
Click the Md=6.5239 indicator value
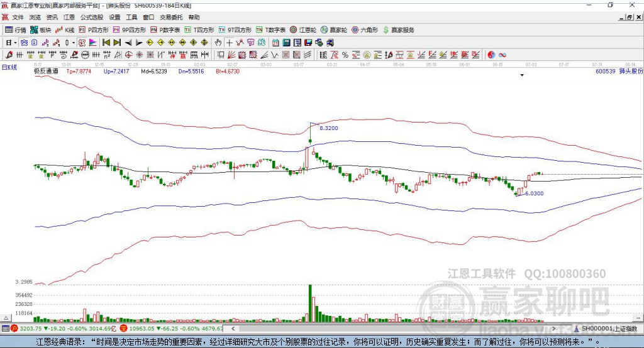click(x=153, y=71)
